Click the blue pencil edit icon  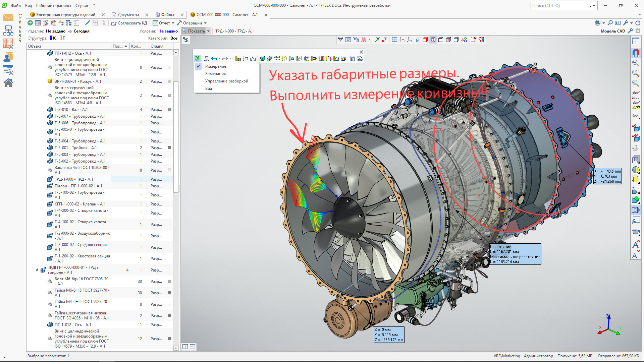[87, 23]
